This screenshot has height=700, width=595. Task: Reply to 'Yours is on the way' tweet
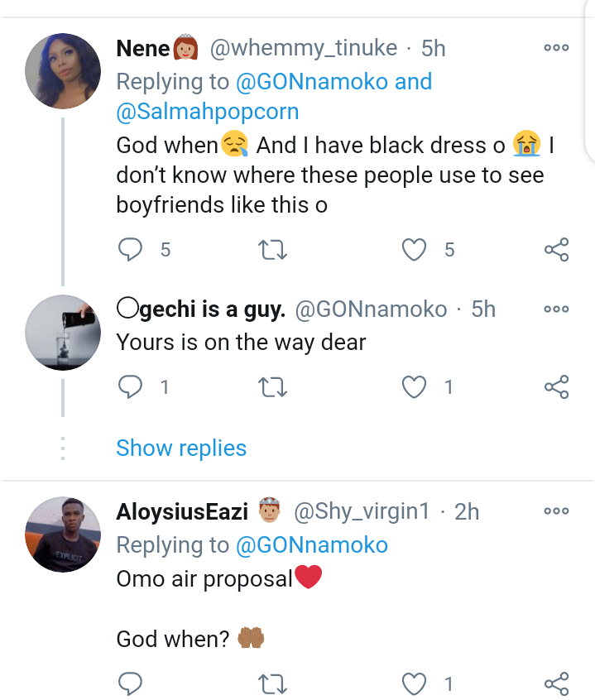[x=131, y=386]
